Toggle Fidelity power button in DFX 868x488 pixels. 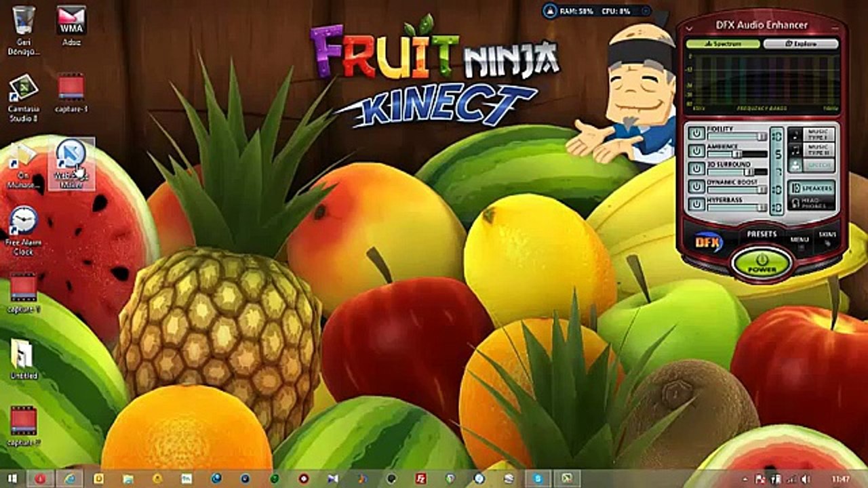(695, 133)
